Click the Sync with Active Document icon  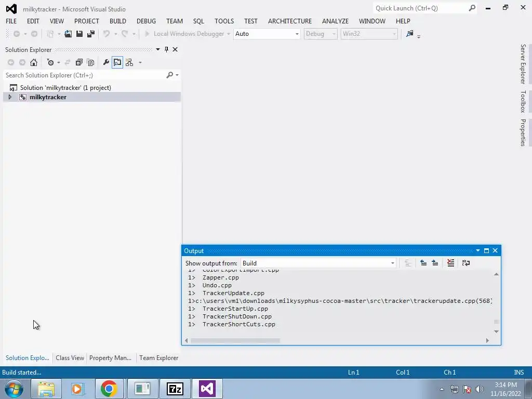click(x=68, y=62)
